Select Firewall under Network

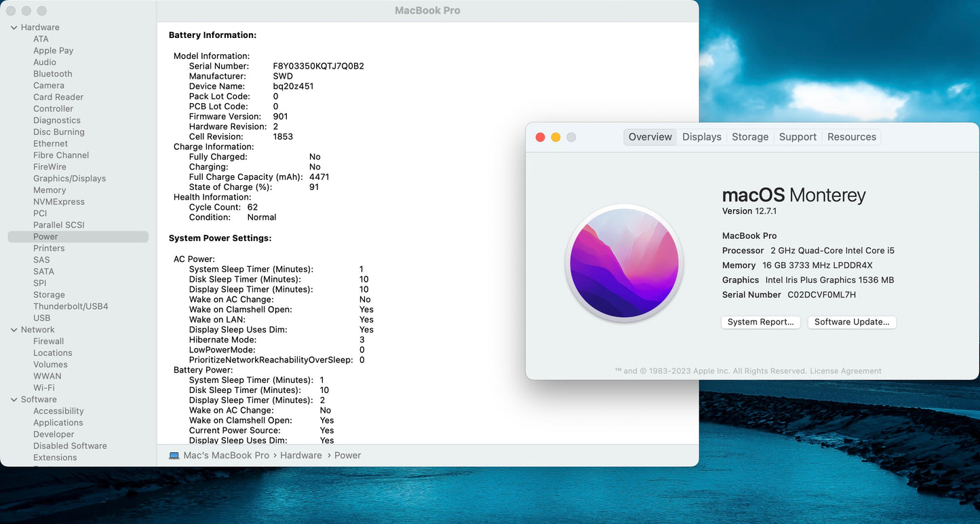[49, 341]
